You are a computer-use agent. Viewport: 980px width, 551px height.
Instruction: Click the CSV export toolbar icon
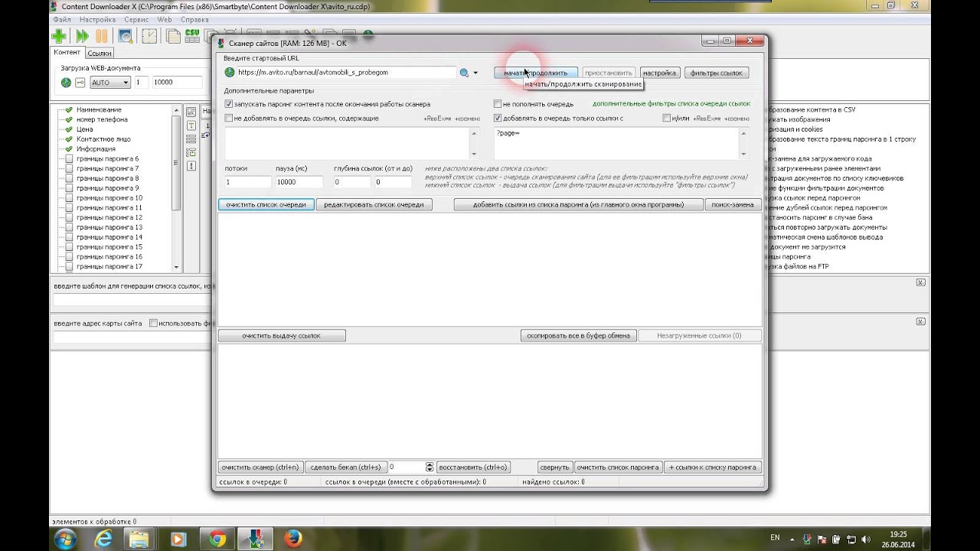point(191,35)
